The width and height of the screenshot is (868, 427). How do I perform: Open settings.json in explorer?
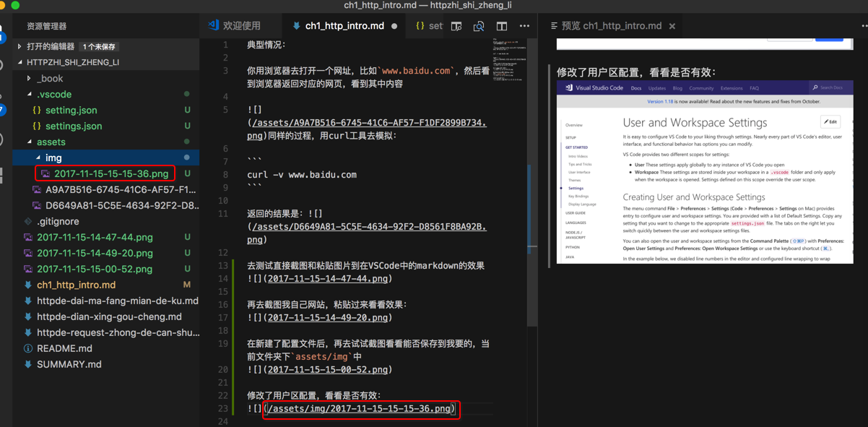tap(74, 126)
